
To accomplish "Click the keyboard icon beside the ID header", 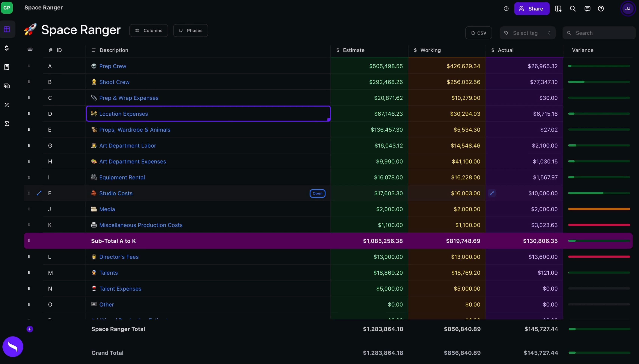I will (30, 49).
